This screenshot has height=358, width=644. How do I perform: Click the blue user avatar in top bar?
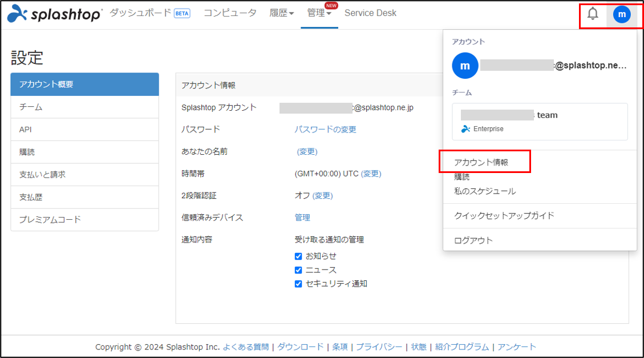[622, 14]
